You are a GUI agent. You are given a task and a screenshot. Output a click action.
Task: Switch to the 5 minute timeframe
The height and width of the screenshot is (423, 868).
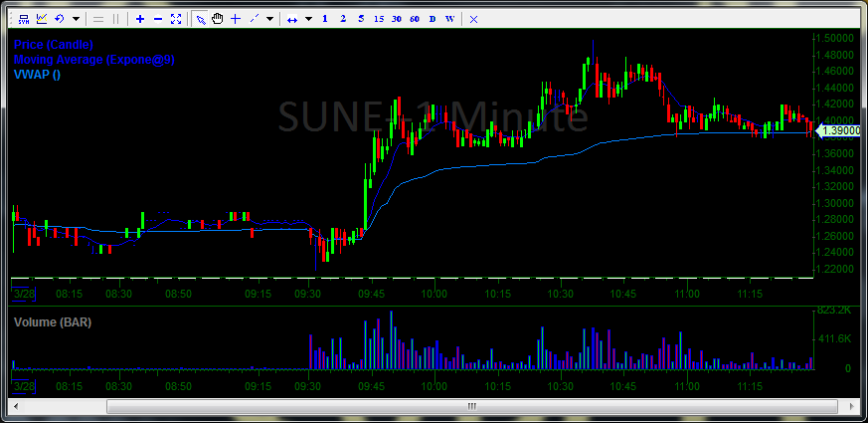361,19
